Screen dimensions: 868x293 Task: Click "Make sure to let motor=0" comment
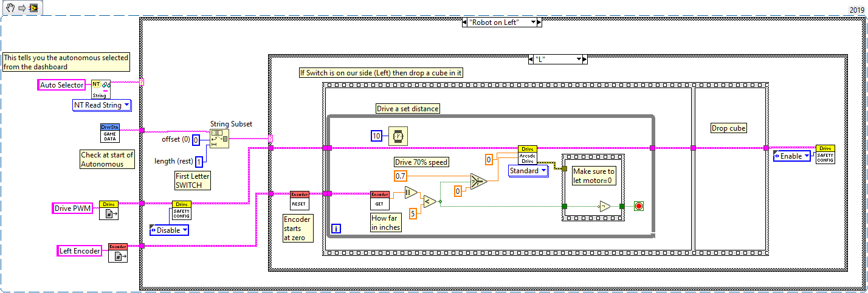[594, 176]
